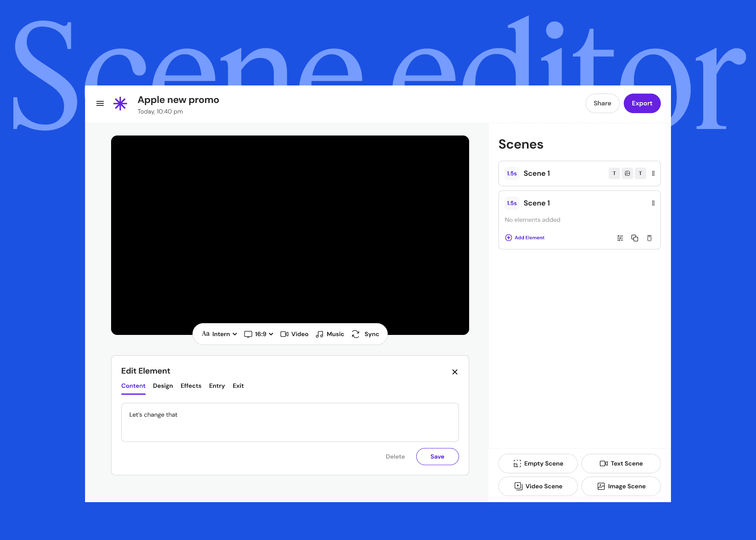Open the 16:9 aspect ratio dropdown
The image size is (756, 540).
(259, 334)
